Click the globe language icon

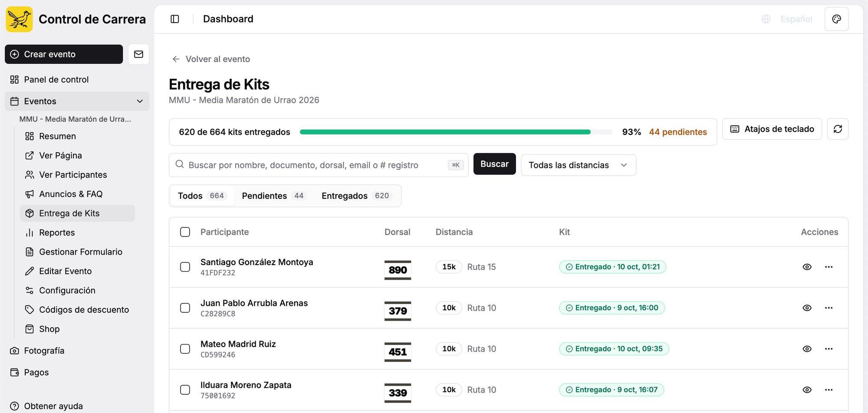pyautogui.click(x=766, y=19)
